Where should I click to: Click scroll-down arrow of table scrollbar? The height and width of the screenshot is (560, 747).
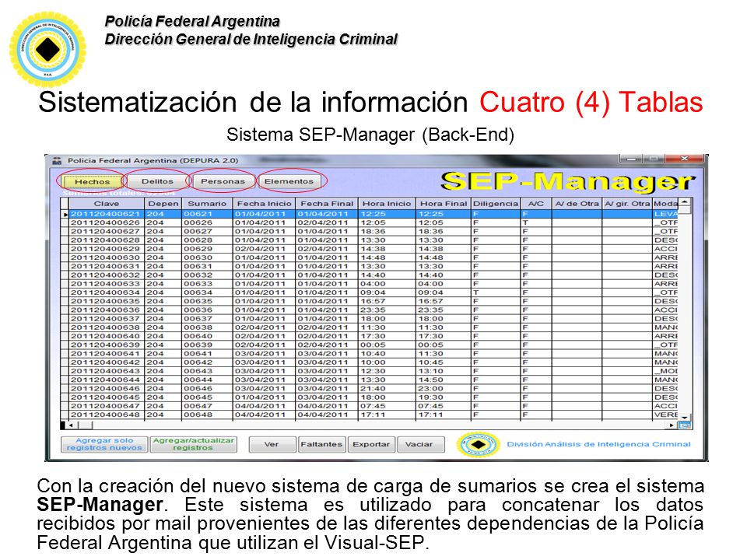(685, 417)
